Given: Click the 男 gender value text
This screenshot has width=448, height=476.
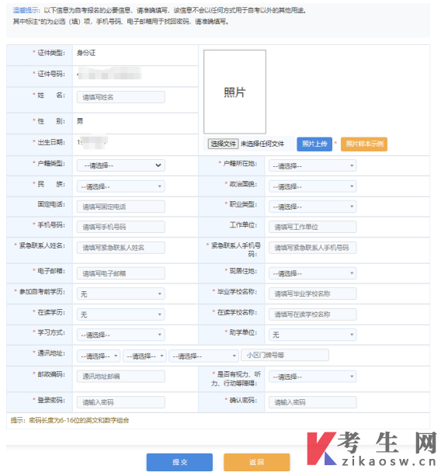Looking at the screenshot, I should pos(80,121).
